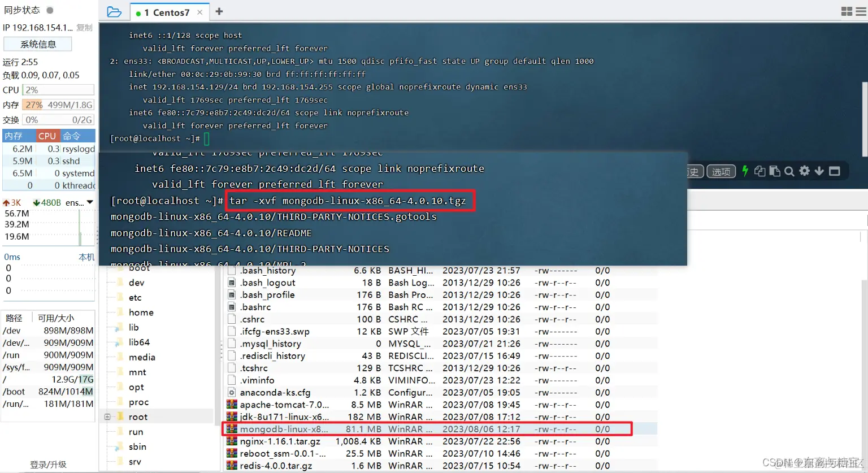Click the 交换 swap 0% bar
This screenshot has height=473, width=868.
tap(58, 120)
